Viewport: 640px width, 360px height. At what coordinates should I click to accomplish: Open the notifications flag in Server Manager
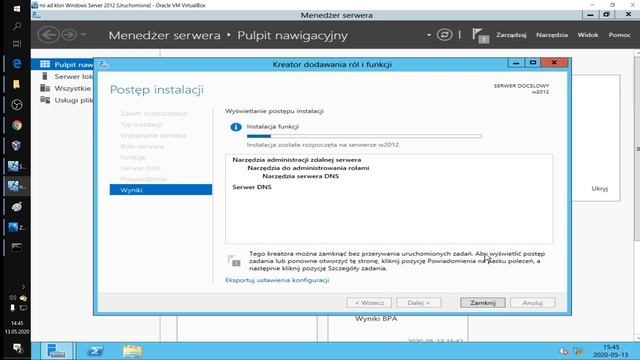[480, 36]
